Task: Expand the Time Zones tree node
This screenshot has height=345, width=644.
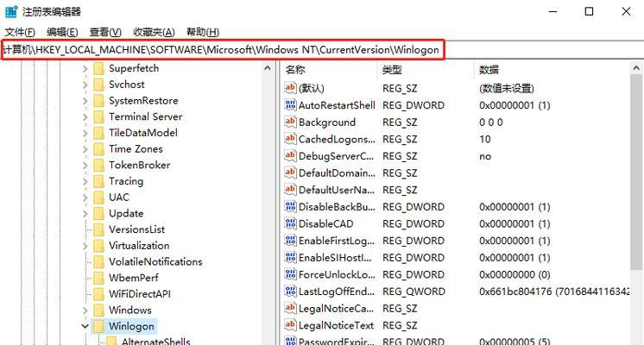Action: click(x=85, y=149)
